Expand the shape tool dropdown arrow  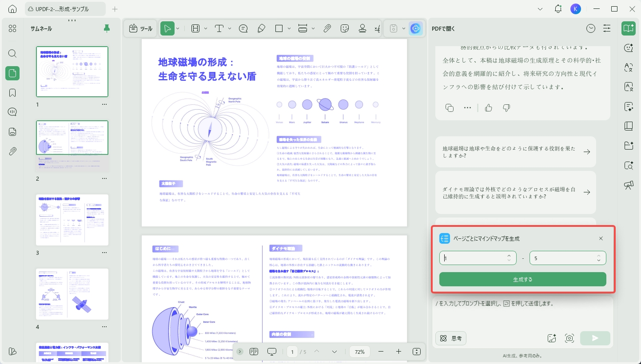click(290, 28)
